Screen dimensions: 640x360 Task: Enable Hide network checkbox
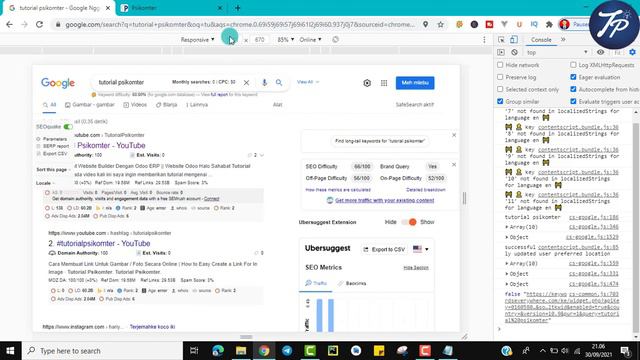500,65
